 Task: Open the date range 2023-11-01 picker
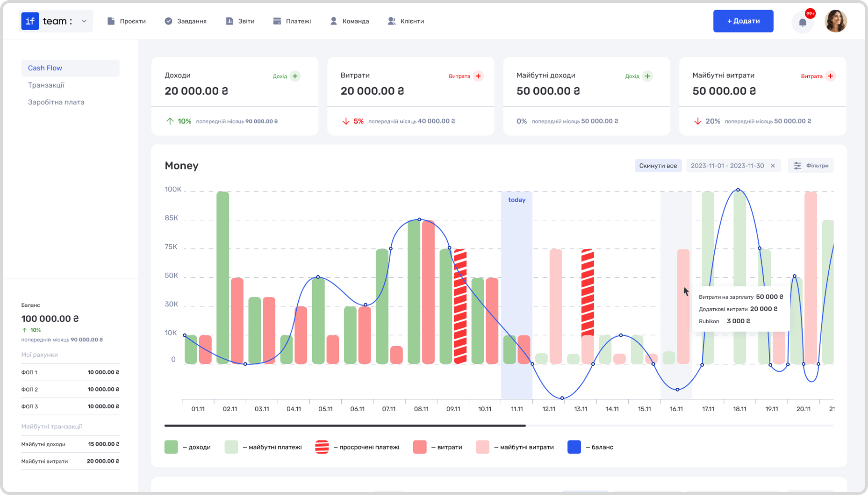[727, 166]
